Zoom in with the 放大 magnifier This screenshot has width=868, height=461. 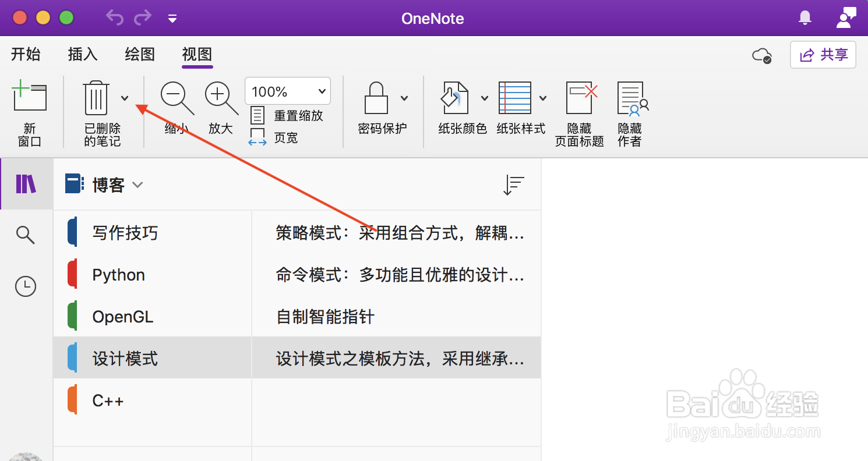[221, 99]
